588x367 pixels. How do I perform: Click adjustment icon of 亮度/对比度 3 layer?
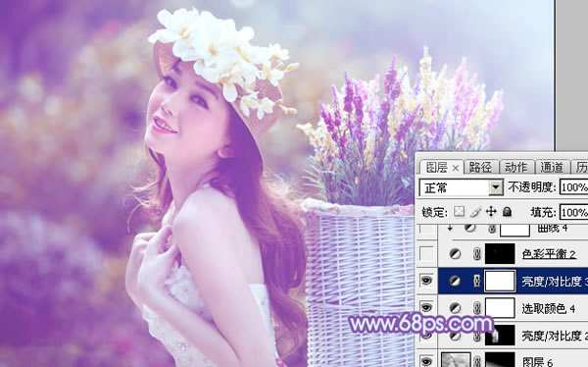(x=455, y=281)
